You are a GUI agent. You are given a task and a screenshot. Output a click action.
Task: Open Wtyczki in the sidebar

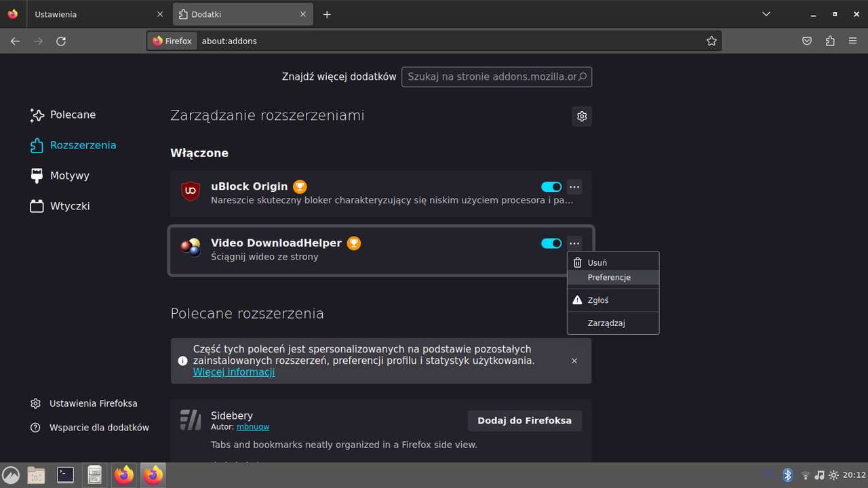pyautogui.click(x=60, y=207)
